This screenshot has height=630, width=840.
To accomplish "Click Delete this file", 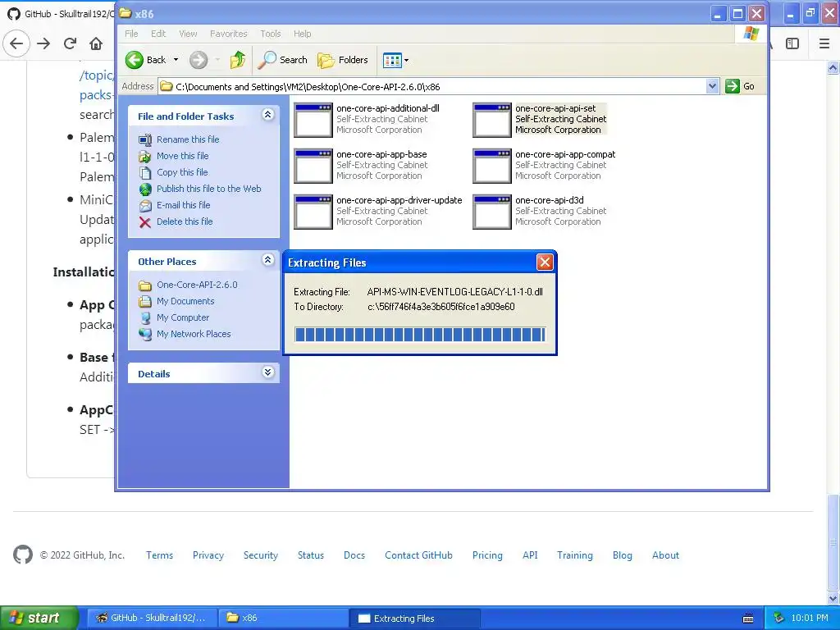I will point(185,221).
